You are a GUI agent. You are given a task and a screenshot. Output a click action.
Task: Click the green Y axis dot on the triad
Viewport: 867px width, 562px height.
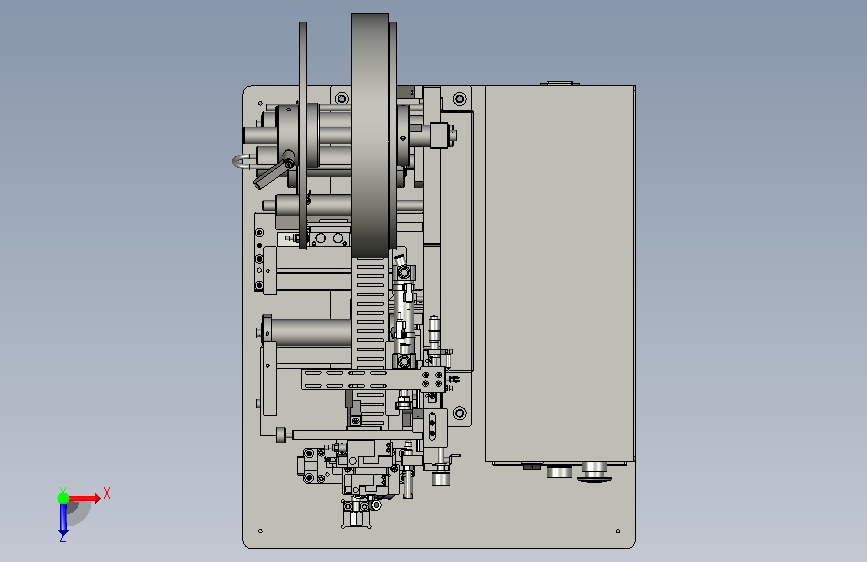point(64,498)
